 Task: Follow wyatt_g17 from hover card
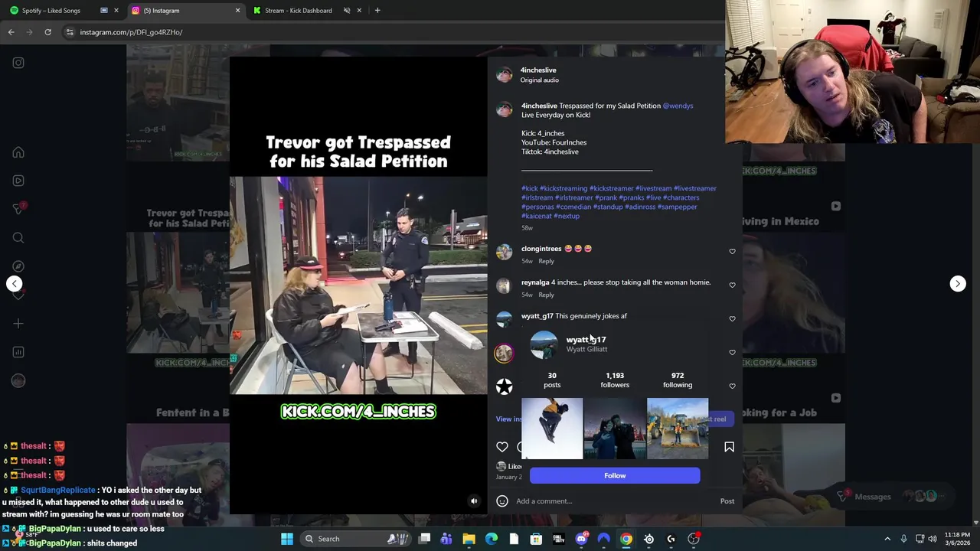click(615, 475)
